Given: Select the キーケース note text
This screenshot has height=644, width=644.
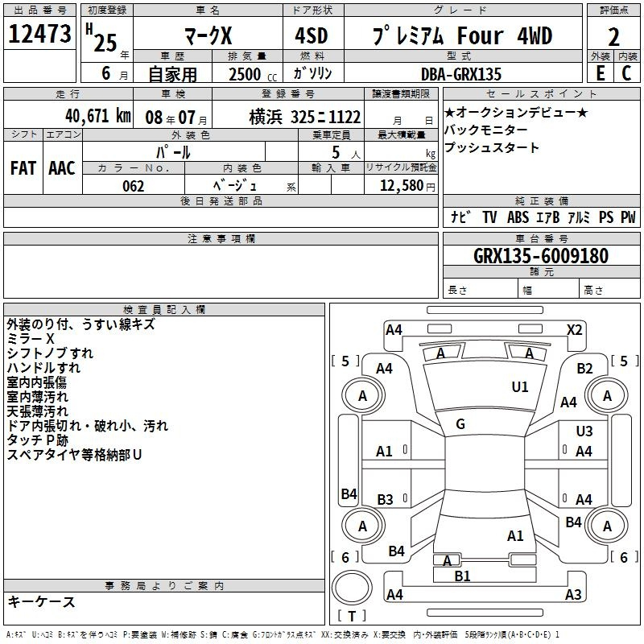Looking at the screenshot, I should tap(42, 602).
